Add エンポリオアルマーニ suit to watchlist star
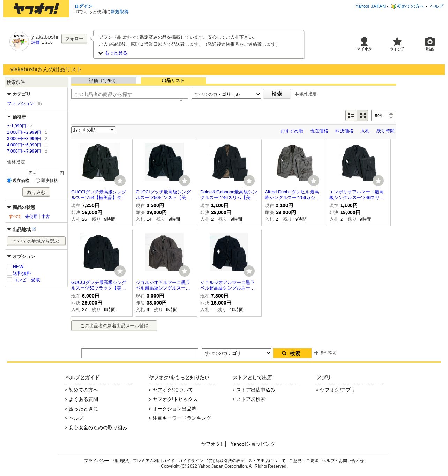Image resolution: width=448 pixels, height=476 pixels. pos(378,181)
